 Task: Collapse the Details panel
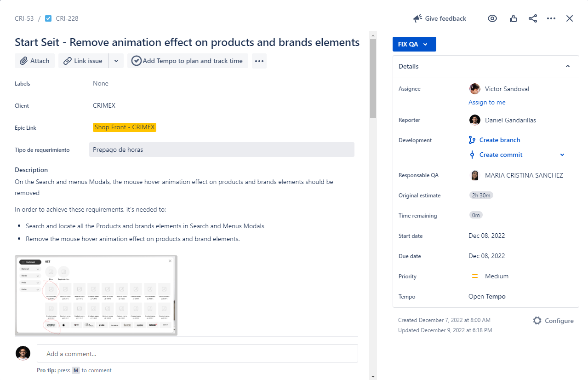coord(568,66)
